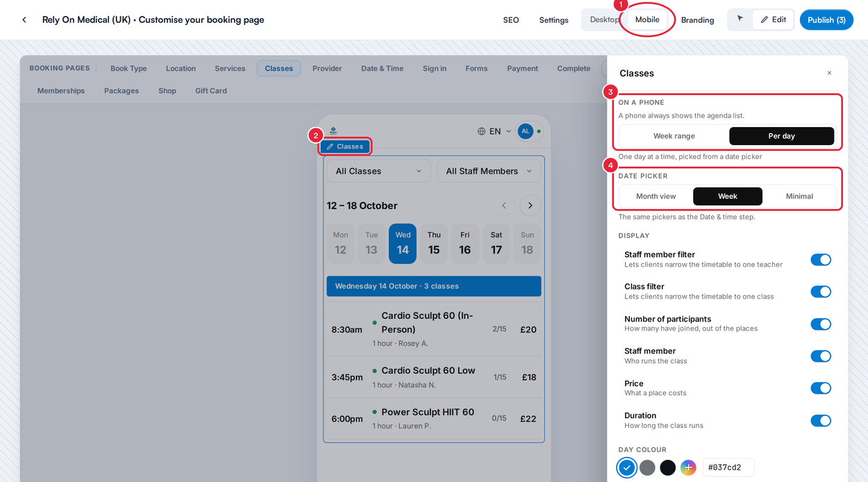Go back using the top-left arrow
Image resolution: width=868 pixels, height=482 pixels.
(24, 19)
